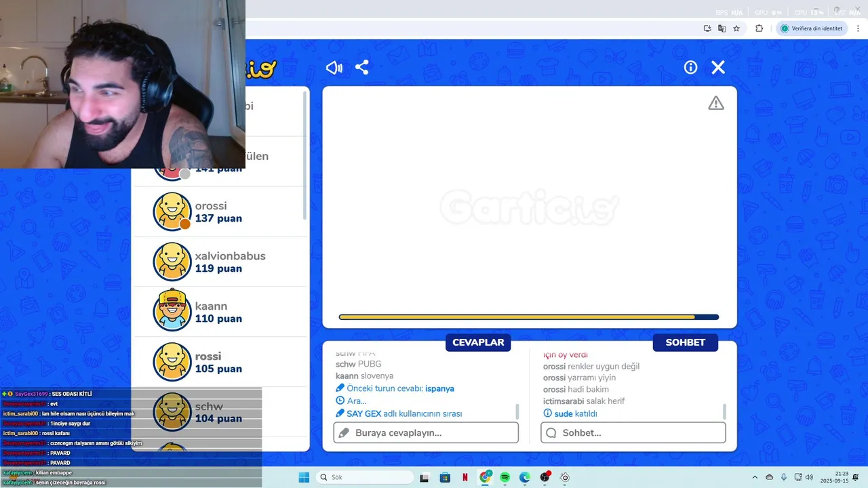Screen dimensions: 868x488
Task: Click the install app icon in address bar
Action: click(x=707, y=28)
